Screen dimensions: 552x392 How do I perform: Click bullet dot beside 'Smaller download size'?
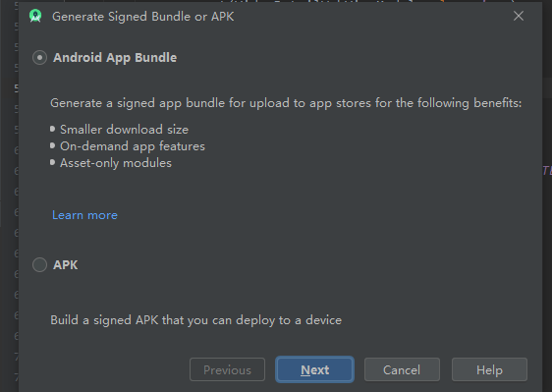(52, 129)
